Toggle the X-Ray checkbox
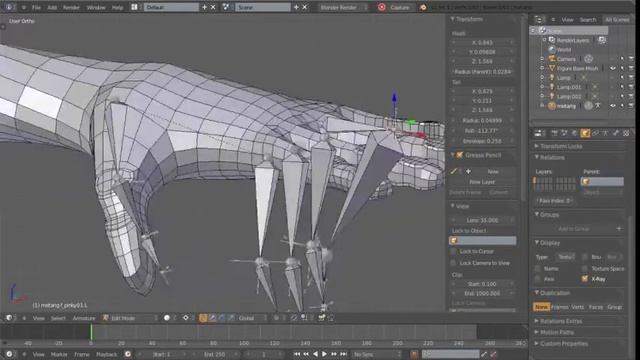Viewport: 640px width, 360px height. click(x=584, y=279)
